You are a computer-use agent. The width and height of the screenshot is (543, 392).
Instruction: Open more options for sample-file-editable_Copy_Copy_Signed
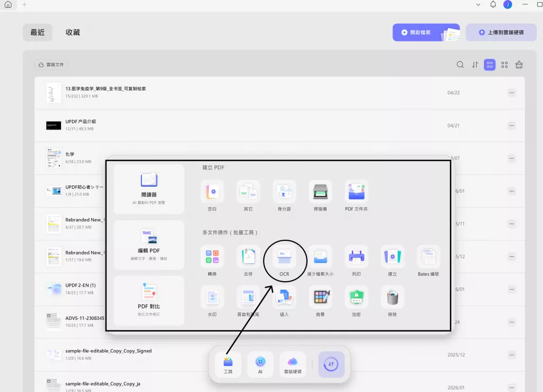click(512, 355)
